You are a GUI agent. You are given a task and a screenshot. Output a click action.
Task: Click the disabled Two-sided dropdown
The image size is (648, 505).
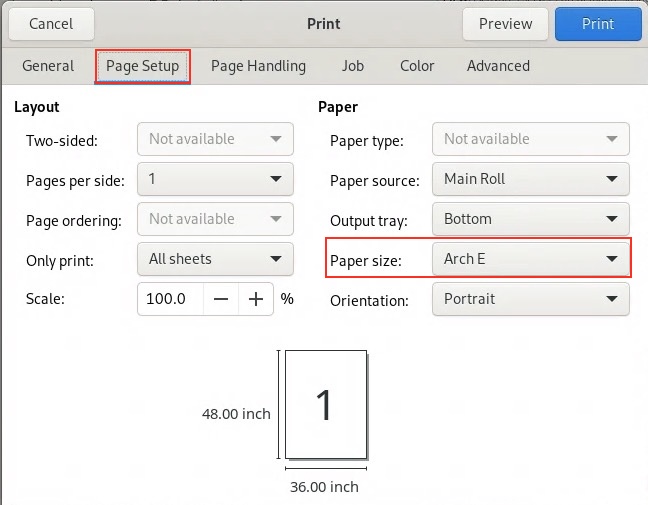pyautogui.click(x=214, y=139)
